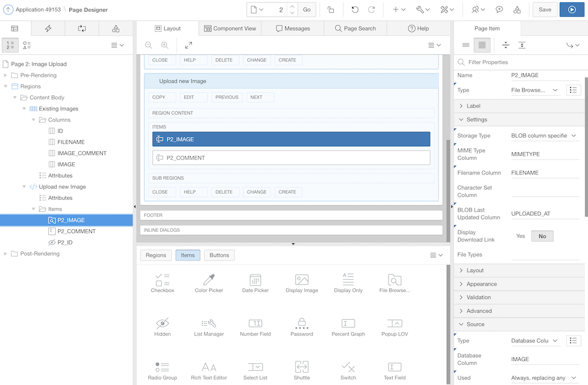Expand the layout to full screen
This screenshot has height=385, width=588.
coord(189,45)
